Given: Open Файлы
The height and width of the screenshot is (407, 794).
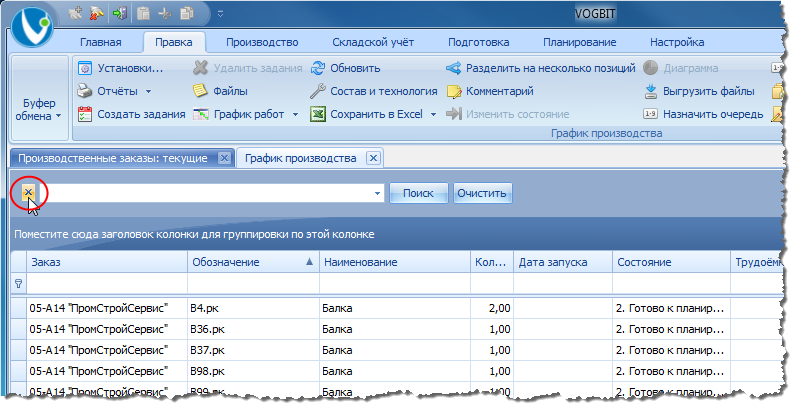Looking at the screenshot, I should (x=220, y=91).
